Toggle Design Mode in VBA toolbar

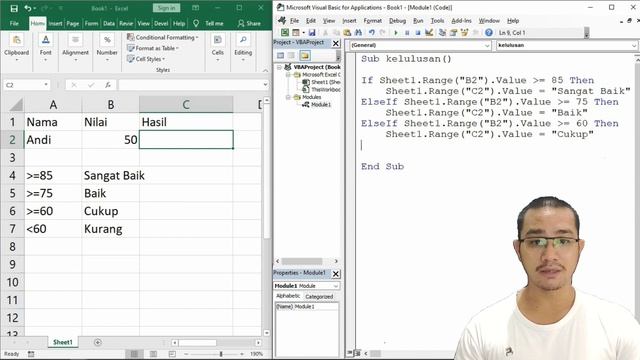point(429,33)
